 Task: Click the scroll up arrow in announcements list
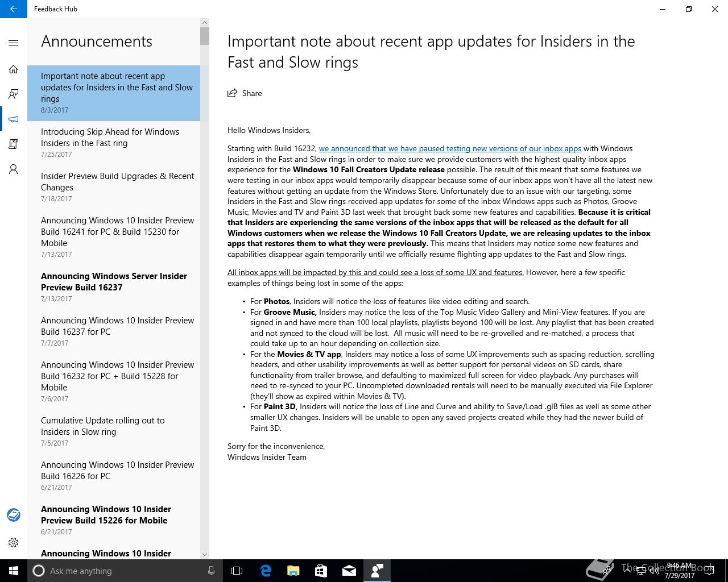tap(205, 23)
